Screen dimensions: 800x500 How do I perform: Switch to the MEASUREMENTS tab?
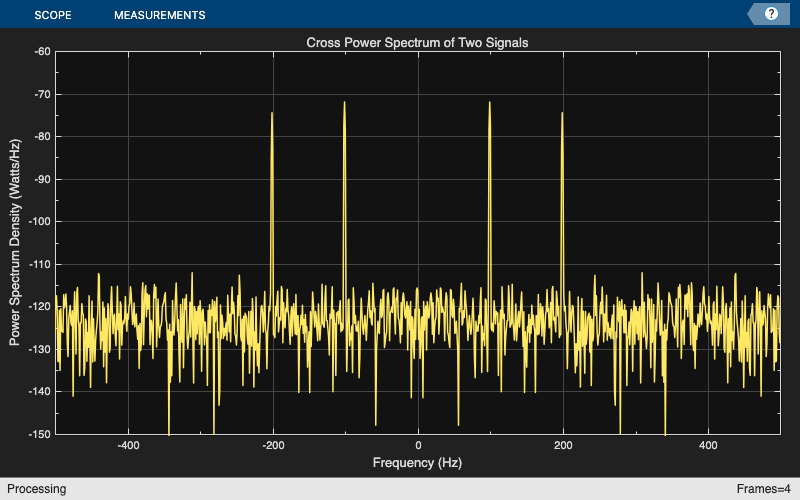coord(160,15)
